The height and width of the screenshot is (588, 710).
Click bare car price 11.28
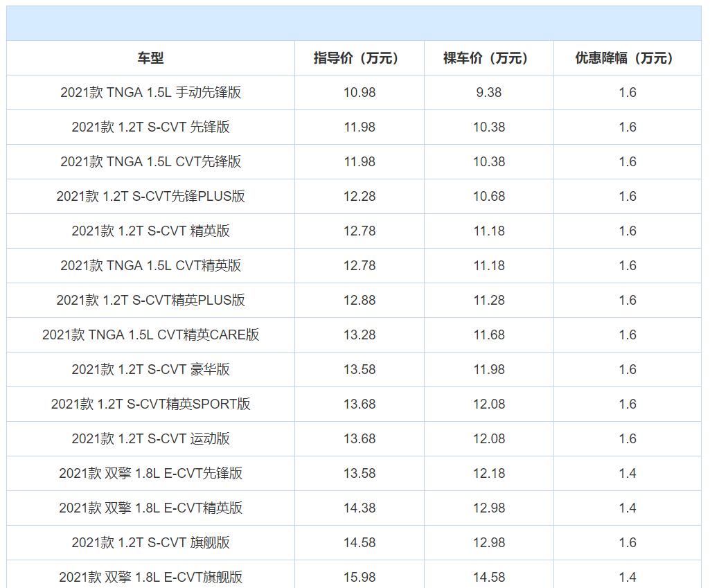tap(489, 300)
